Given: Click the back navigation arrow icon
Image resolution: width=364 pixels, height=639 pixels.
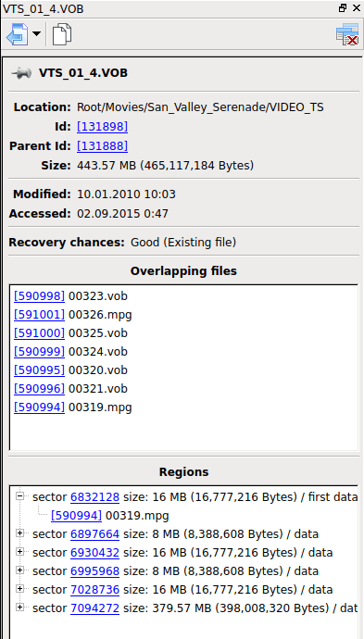Looking at the screenshot, I should click(x=17, y=34).
